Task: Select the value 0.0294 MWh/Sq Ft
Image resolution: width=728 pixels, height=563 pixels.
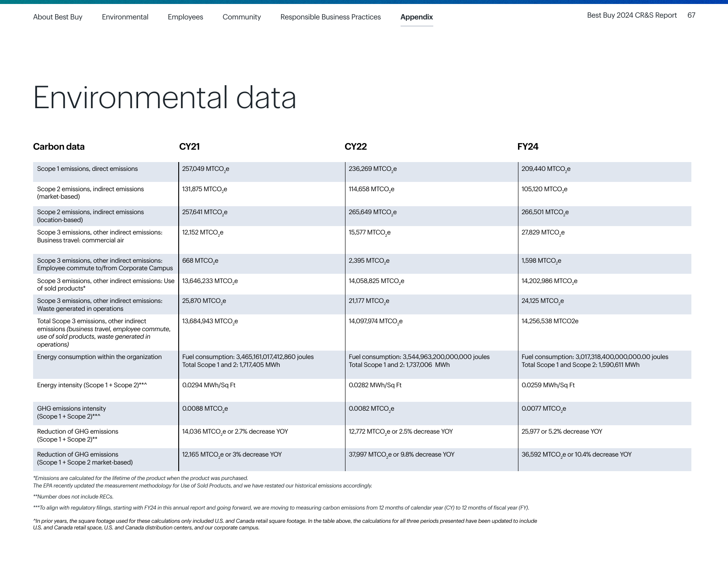Action: tap(209, 385)
